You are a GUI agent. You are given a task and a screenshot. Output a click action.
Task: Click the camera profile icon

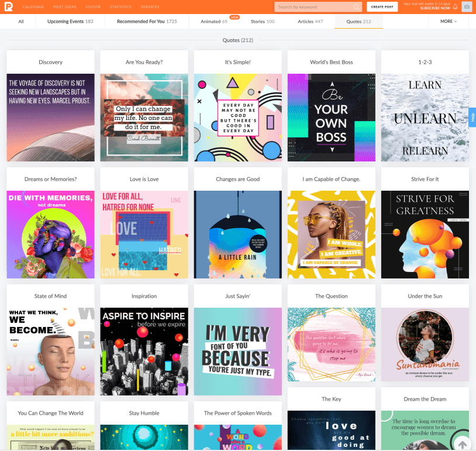pos(467,6)
